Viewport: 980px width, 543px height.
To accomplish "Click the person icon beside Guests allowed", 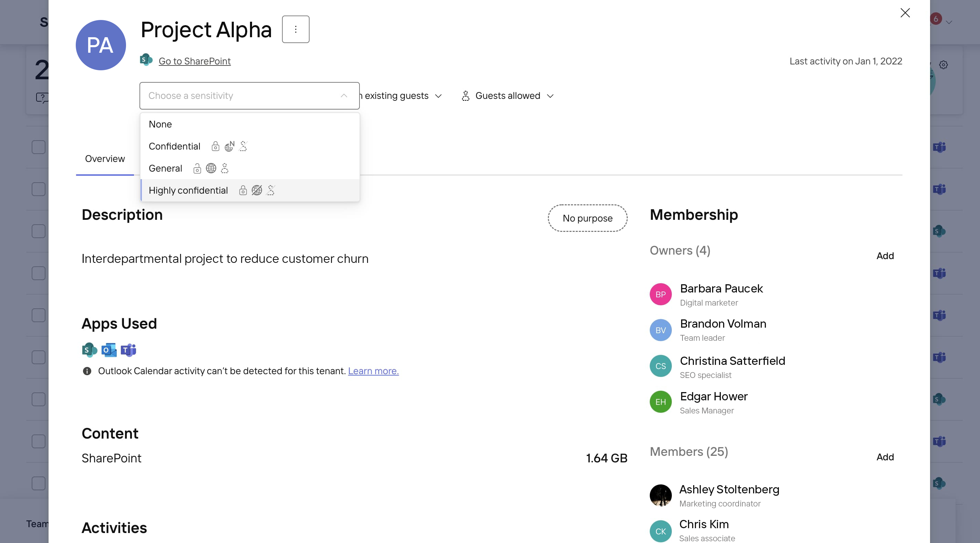I will [466, 95].
